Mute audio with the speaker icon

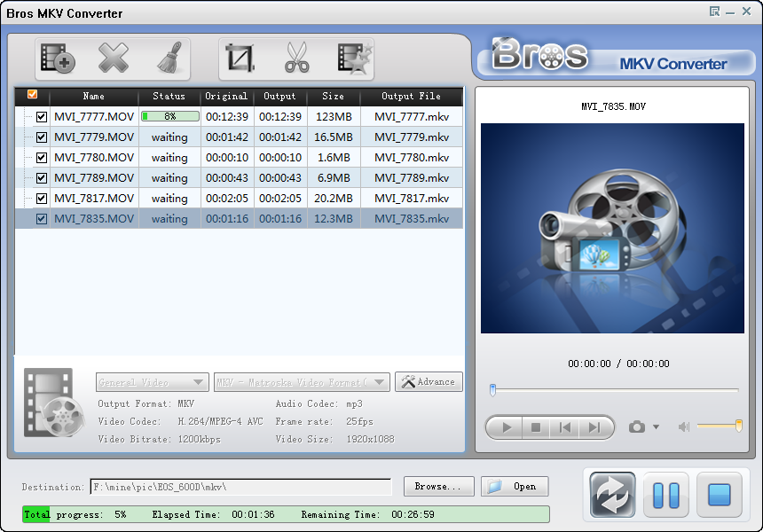coord(684,427)
